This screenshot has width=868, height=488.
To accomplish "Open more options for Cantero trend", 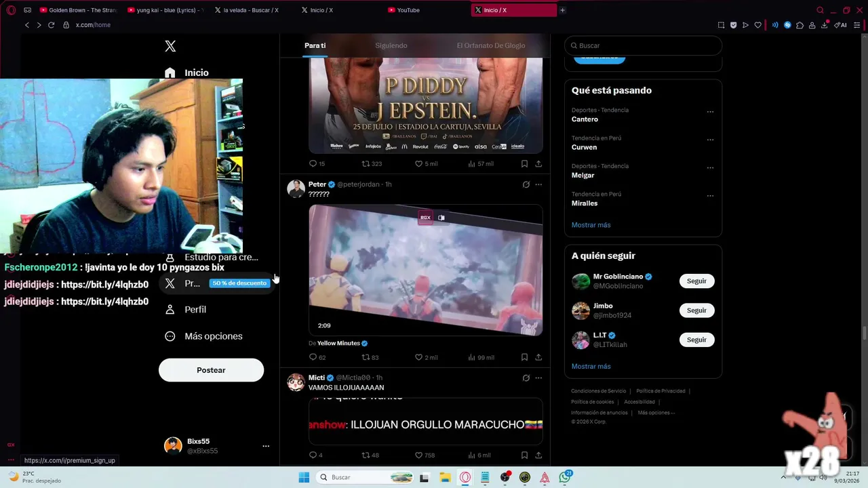I will pos(710,112).
